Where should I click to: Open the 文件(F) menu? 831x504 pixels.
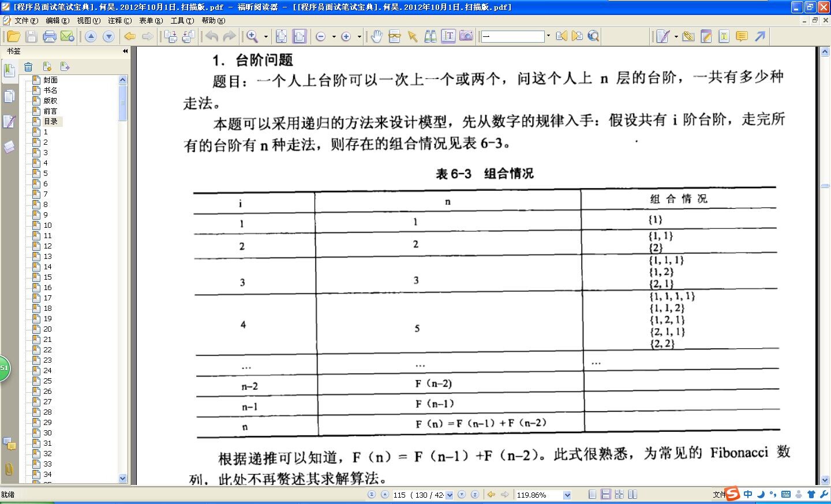click(x=26, y=20)
